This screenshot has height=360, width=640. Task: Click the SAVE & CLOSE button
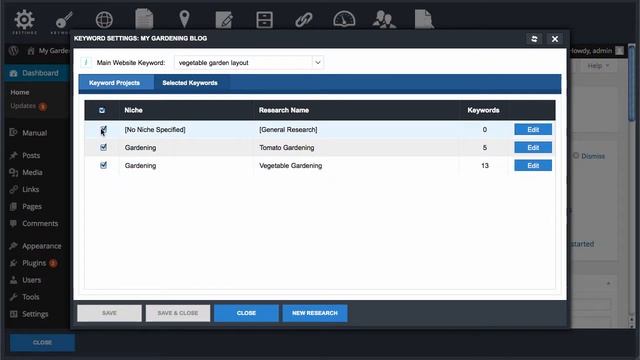(178, 313)
